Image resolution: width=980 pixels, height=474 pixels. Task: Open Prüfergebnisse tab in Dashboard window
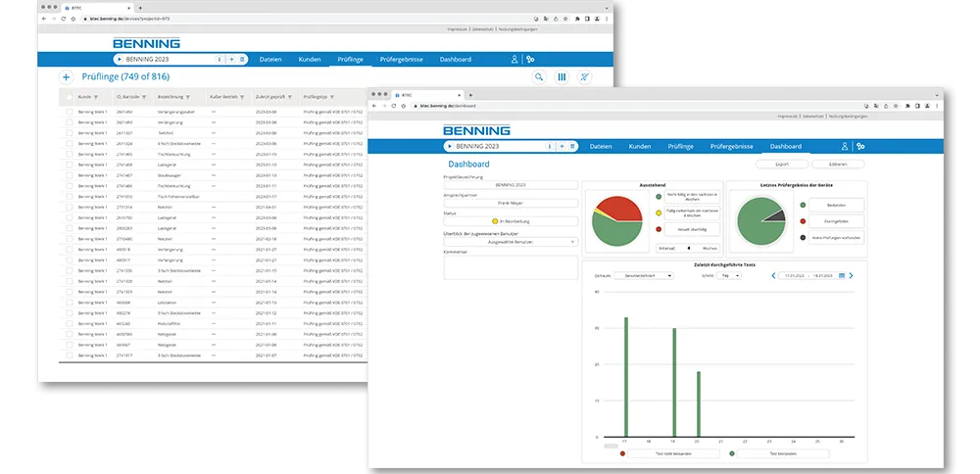pyautogui.click(x=731, y=146)
